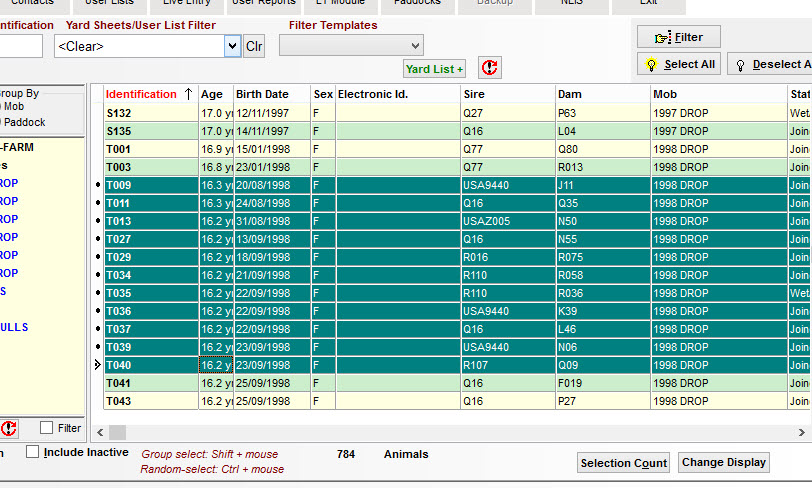Click Selection Count button

coord(624,463)
